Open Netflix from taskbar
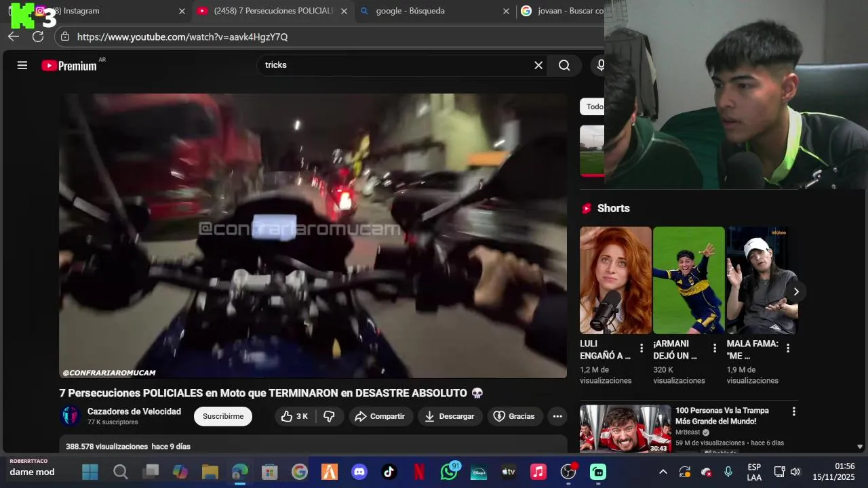This screenshot has height=488, width=868. pyautogui.click(x=419, y=472)
